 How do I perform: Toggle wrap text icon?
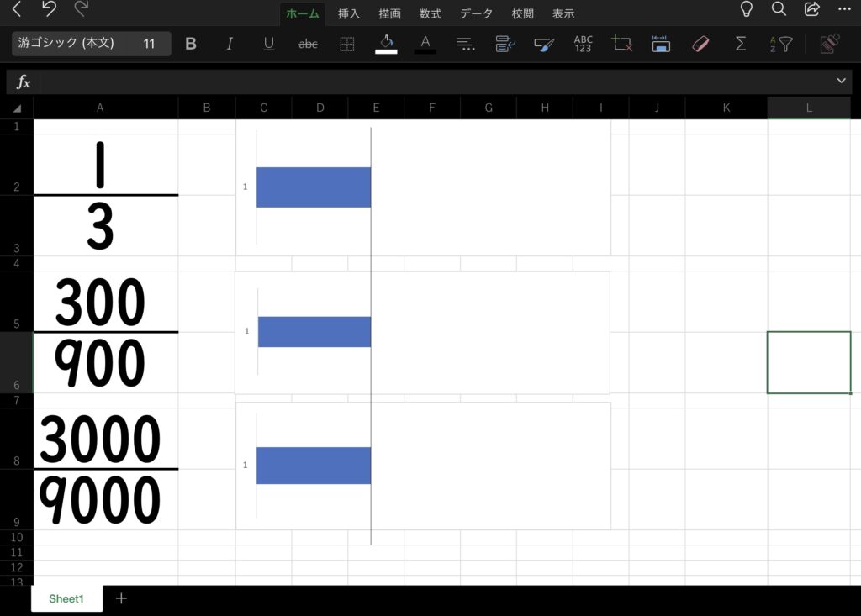(x=504, y=44)
